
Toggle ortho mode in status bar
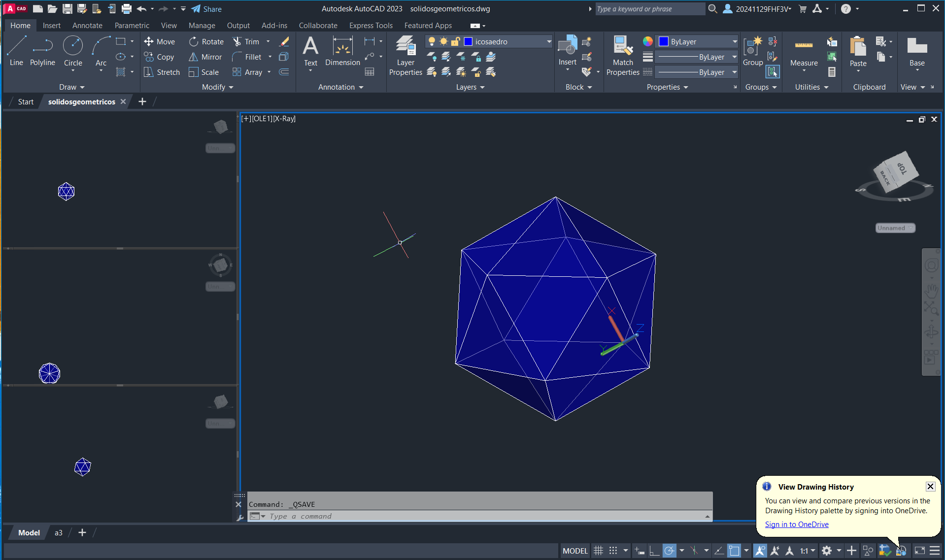coord(654,551)
